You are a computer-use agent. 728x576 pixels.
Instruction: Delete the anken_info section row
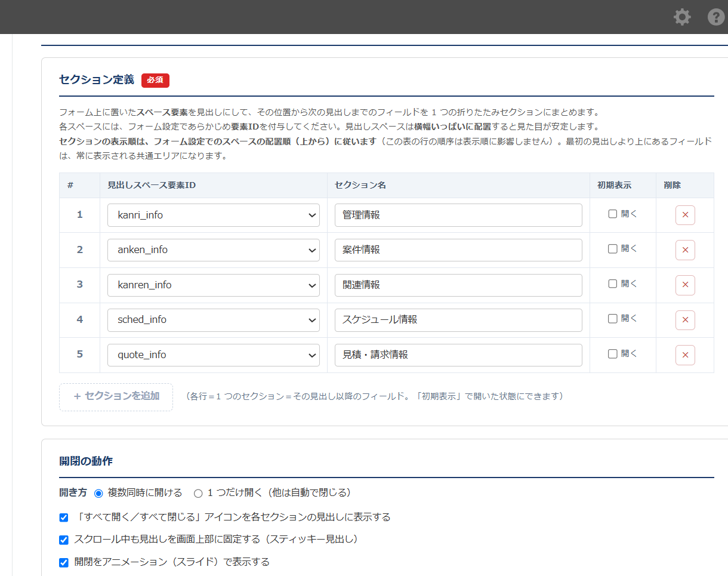point(685,250)
